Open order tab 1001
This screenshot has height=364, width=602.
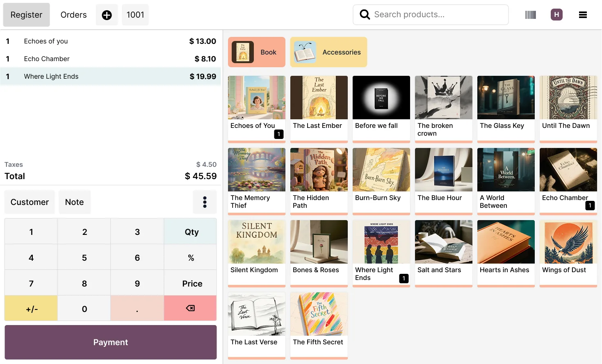(135, 14)
